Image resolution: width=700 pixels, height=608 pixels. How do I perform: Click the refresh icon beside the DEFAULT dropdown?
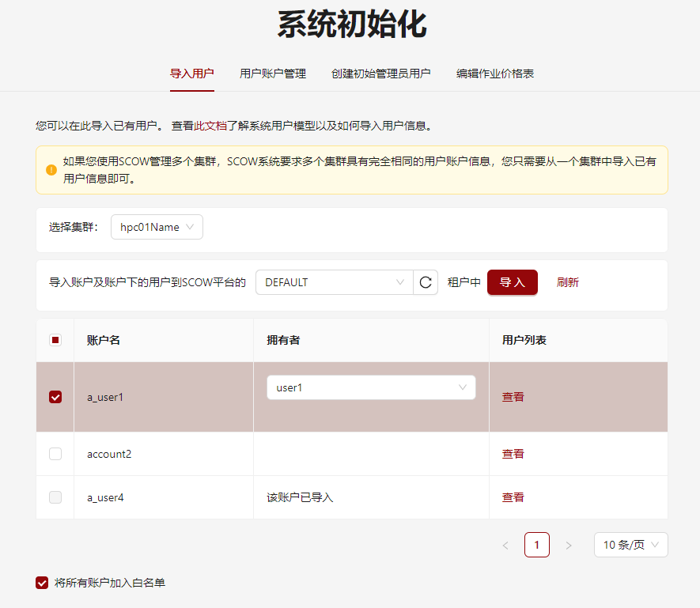[x=426, y=281]
